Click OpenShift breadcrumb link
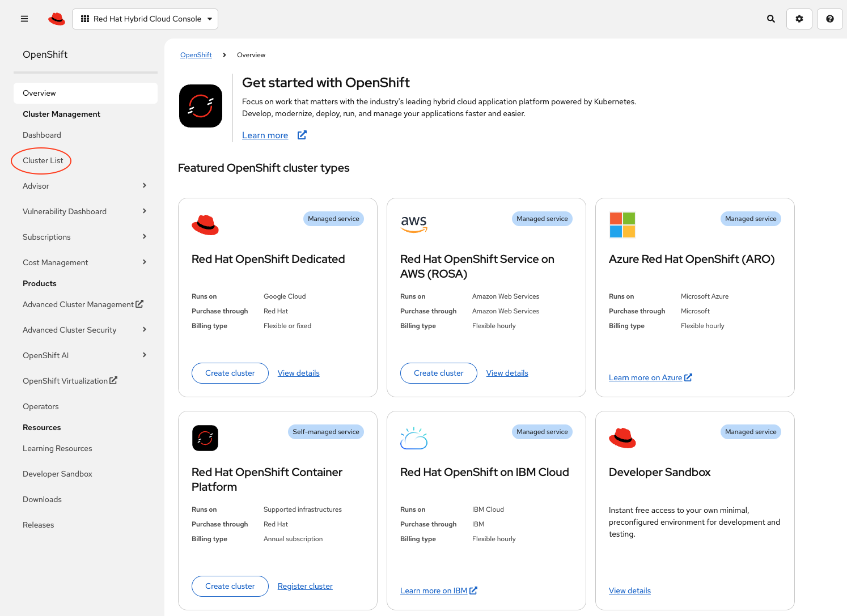 (x=196, y=55)
